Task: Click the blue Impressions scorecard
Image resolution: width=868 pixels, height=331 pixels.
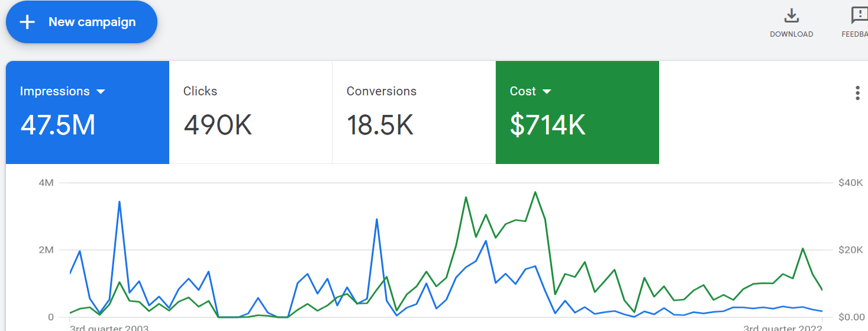Action: pos(88,113)
